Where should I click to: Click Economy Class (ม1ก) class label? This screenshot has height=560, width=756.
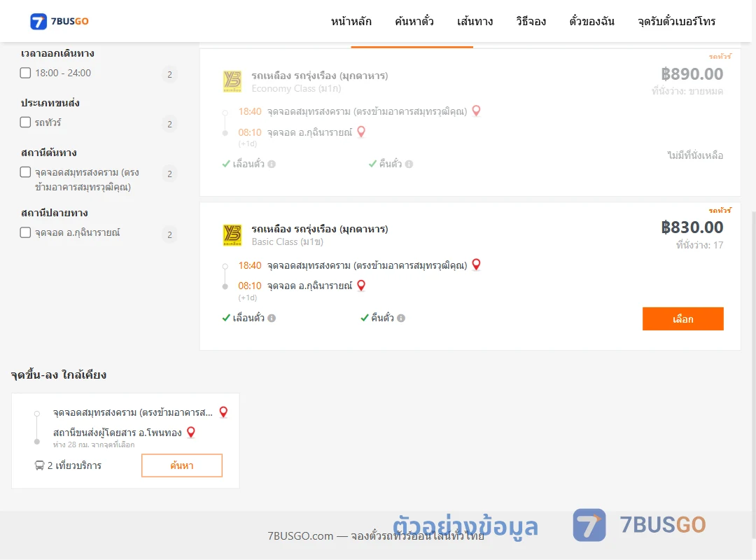[296, 88]
